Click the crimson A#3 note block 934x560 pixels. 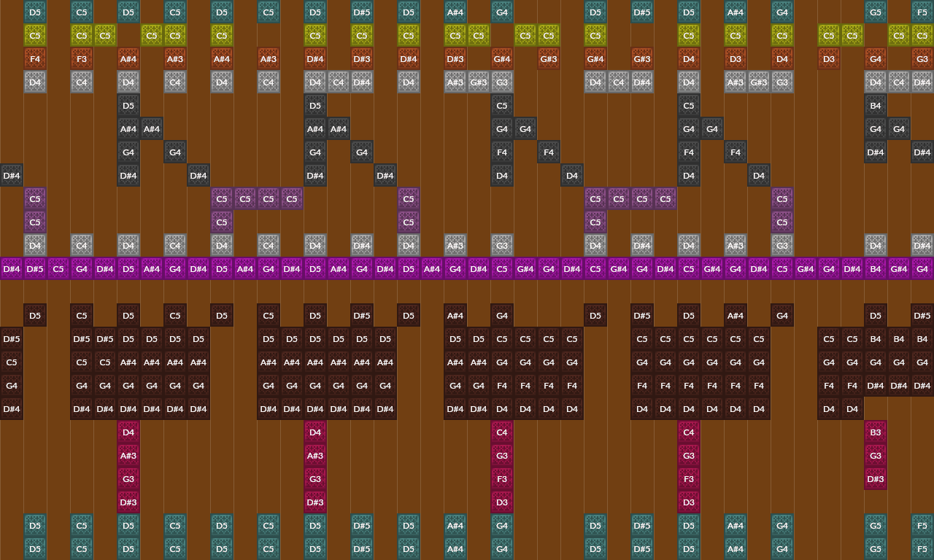click(x=128, y=455)
